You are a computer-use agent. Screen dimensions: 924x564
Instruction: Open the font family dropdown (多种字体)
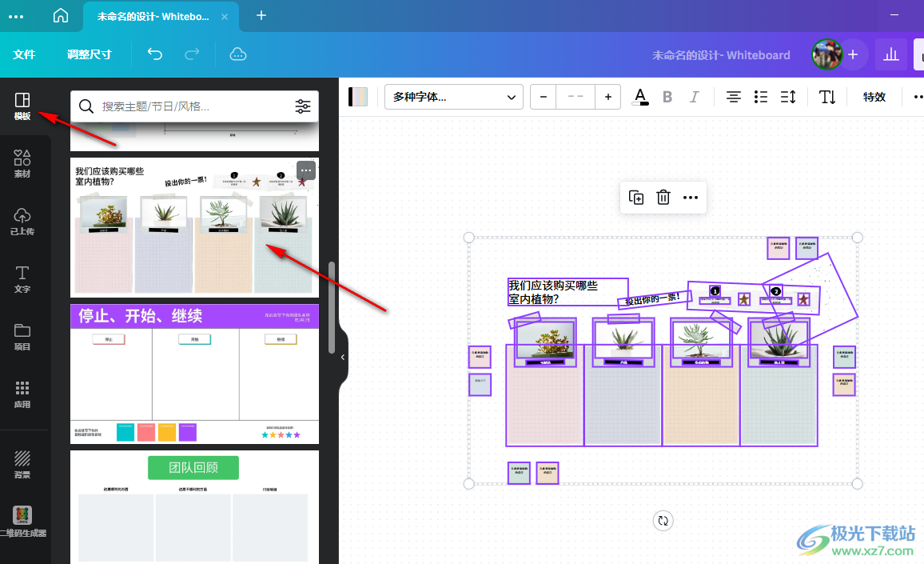pos(454,97)
